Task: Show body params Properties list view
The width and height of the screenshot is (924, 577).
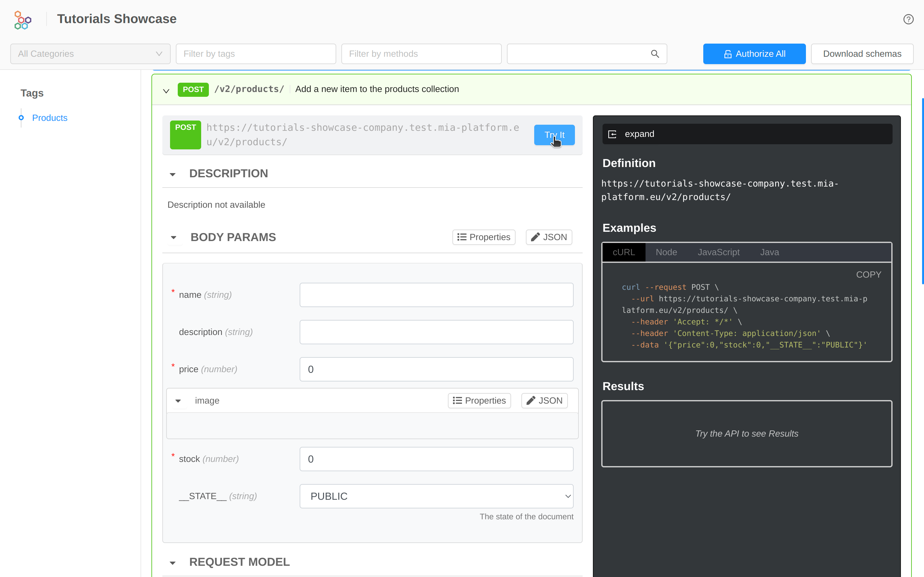Action: coord(483,237)
